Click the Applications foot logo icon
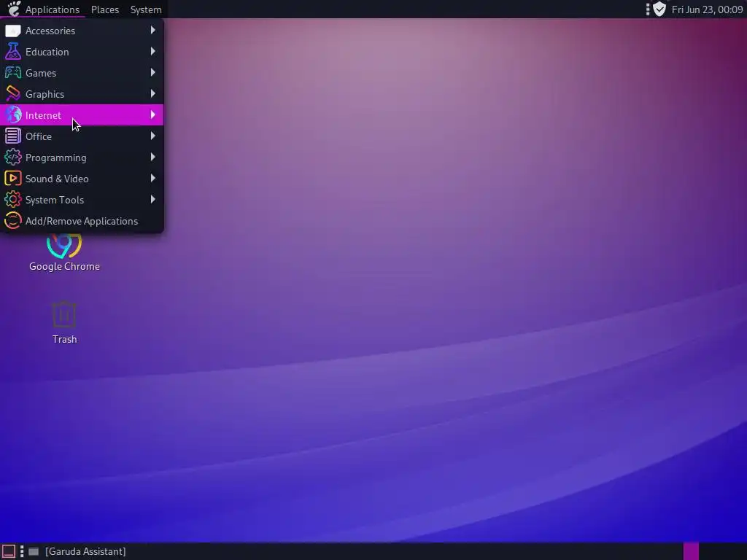 pos(15,9)
